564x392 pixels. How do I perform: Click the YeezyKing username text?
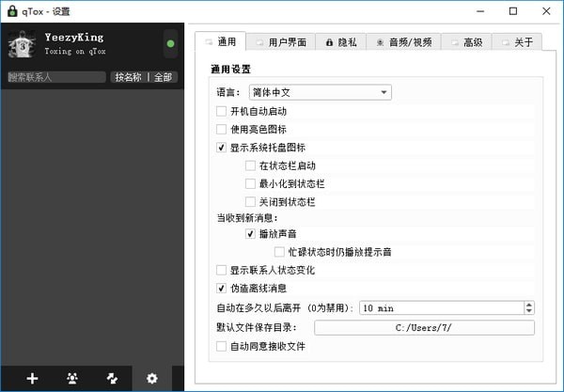(74, 38)
